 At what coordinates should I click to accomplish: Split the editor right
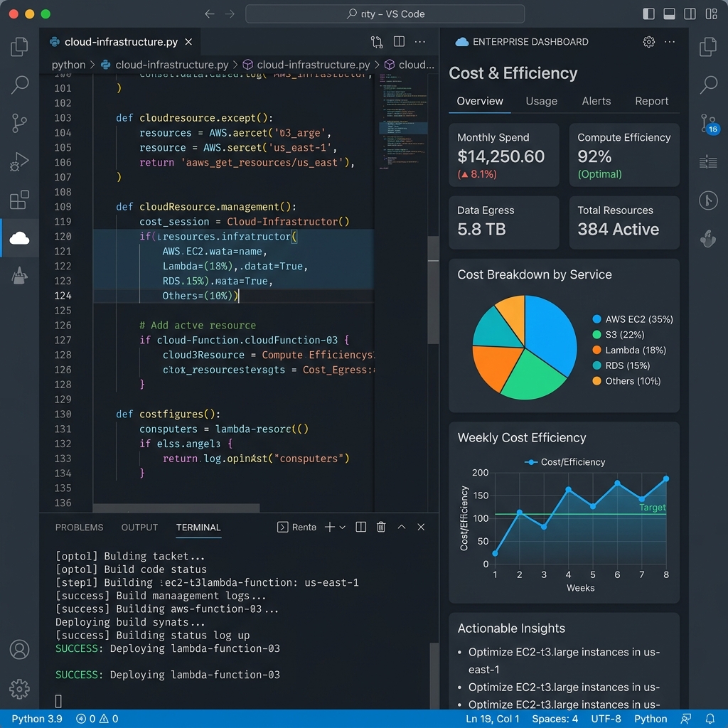399,42
